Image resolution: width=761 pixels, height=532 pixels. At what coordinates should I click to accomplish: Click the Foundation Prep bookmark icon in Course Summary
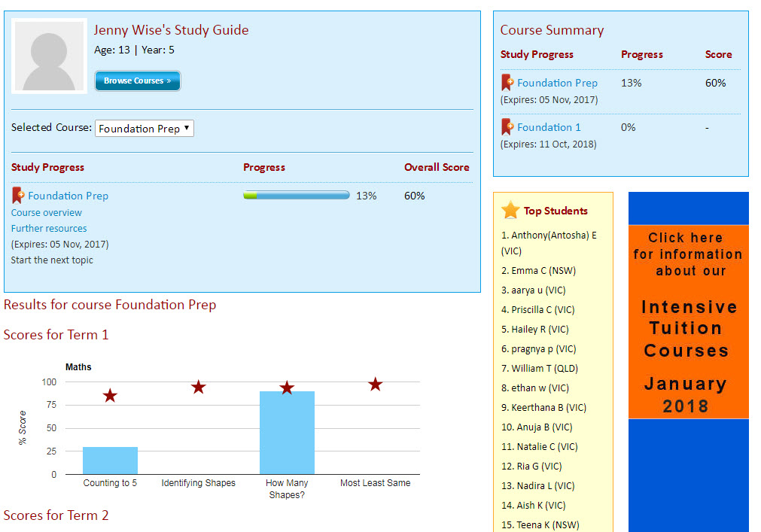click(x=507, y=83)
